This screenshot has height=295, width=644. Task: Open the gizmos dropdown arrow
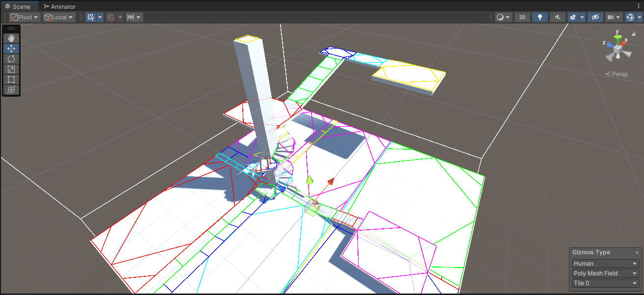coord(639,17)
